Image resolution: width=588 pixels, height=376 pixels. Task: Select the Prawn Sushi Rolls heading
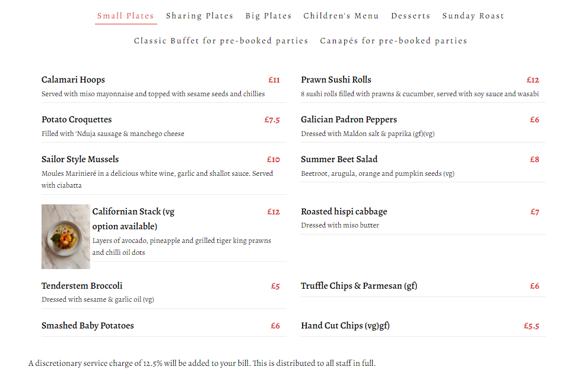coord(336,80)
